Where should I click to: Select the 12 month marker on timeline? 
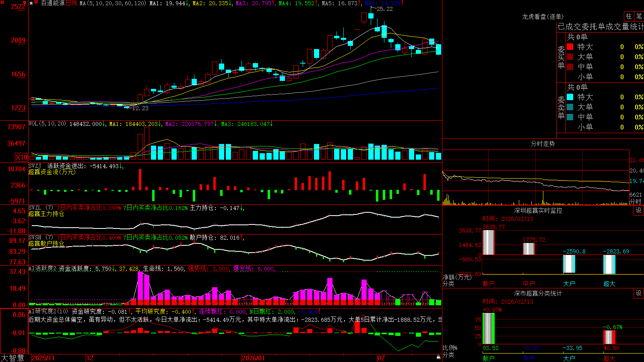[x=90, y=358]
